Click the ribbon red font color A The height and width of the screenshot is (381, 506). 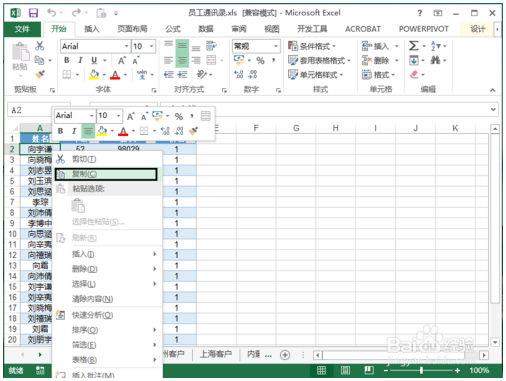coord(115,75)
